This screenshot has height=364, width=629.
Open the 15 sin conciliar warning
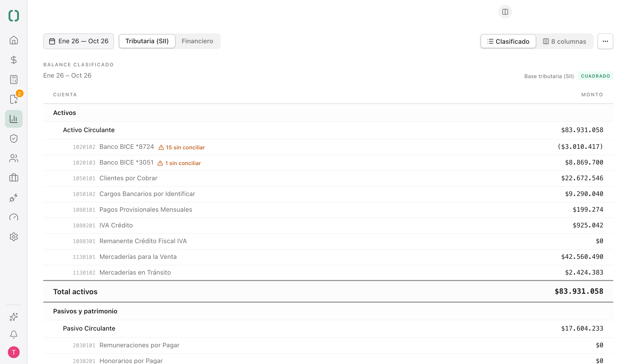pos(182,147)
